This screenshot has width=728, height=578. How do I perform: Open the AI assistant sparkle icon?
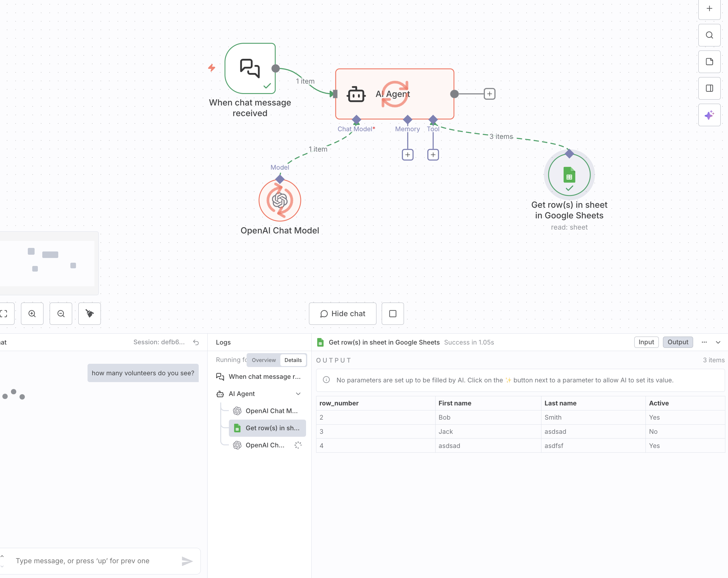tap(709, 115)
